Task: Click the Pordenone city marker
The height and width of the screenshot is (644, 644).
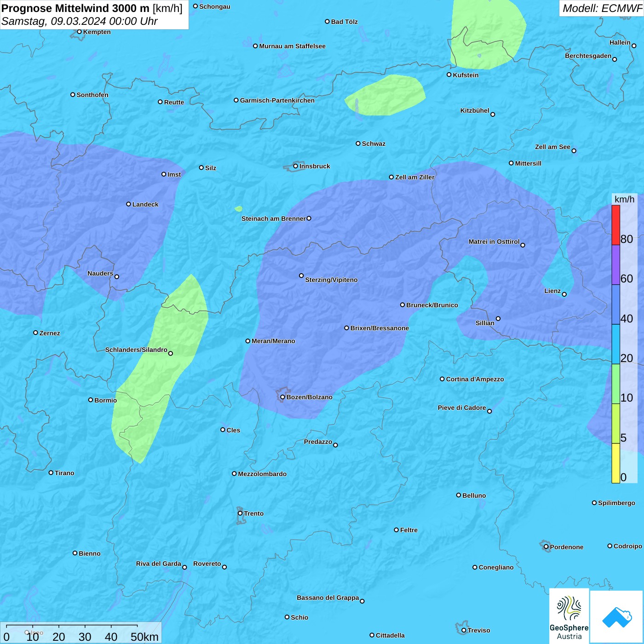Action: pos(546,547)
